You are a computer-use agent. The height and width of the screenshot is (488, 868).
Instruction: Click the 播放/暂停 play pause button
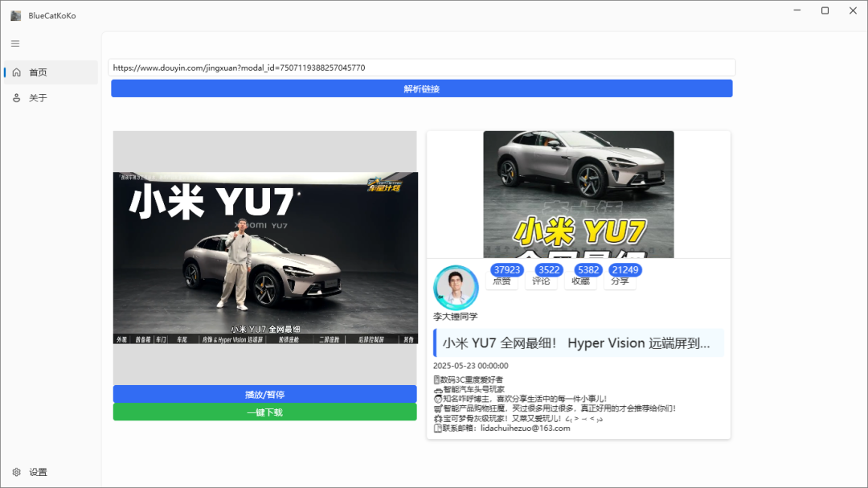point(264,395)
